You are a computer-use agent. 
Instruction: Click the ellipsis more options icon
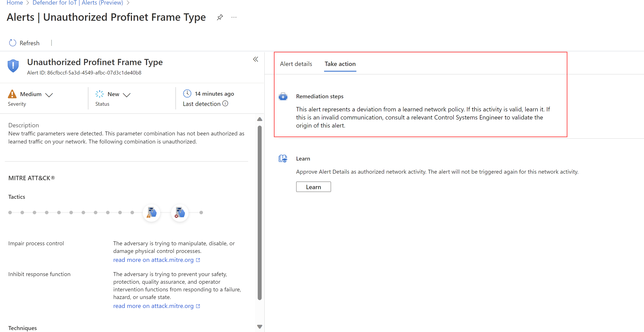[235, 17]
